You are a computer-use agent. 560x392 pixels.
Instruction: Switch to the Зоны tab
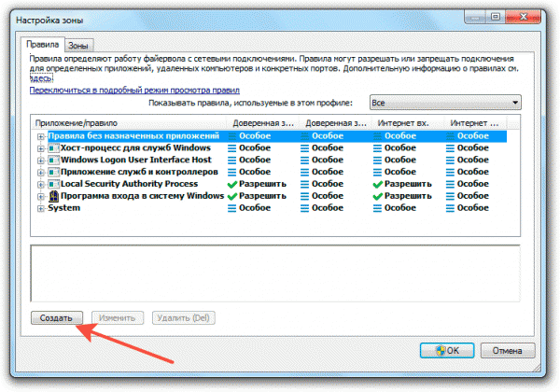[x=78, y=46]
